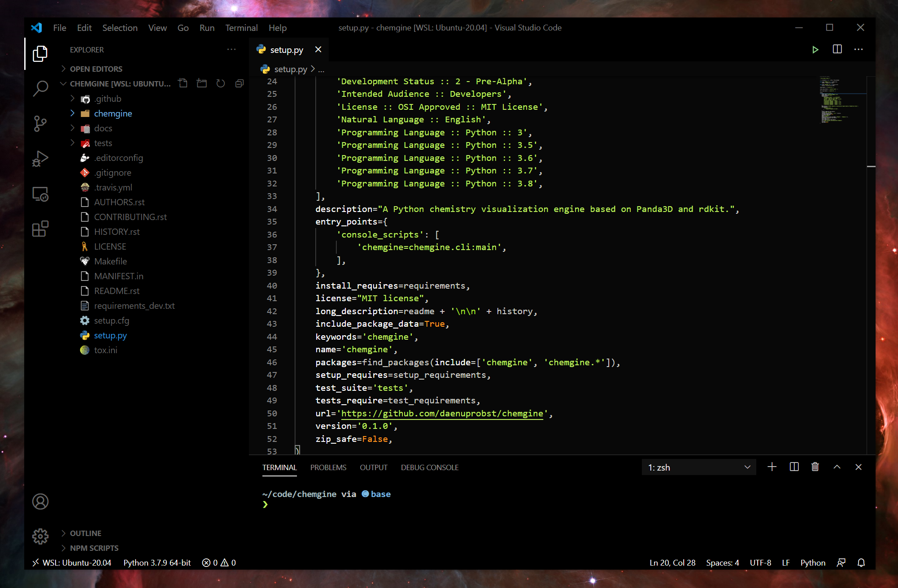This screenshot has height=588, width=898.
Task: Expand the chemgine folder
Action: point(113,113)
